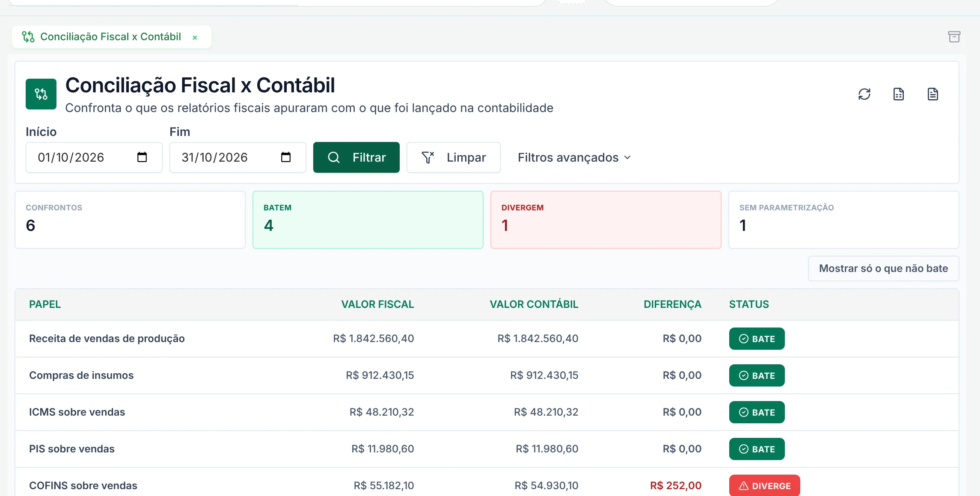Select the Divergem summary card

(x=606, y=220)
